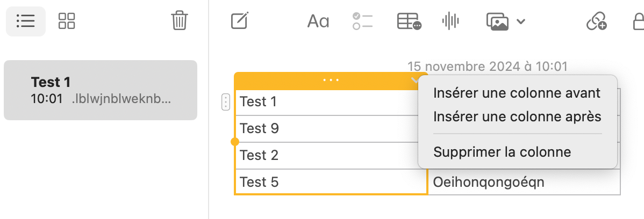Image resolution: width=644 pixels, height=219 pixels.
Task: Click the row handle beside Test 1
Action: 226,101
